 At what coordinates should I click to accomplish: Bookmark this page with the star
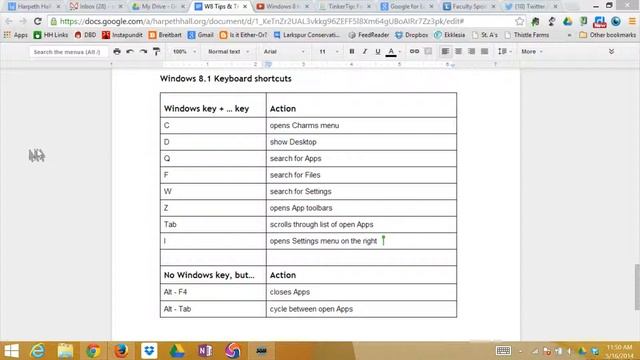click(519, 21)
